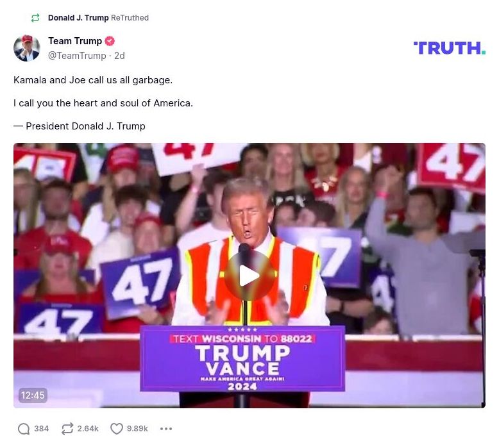Click the Trump Vance podium sign in video

click(x=243, y=359)
